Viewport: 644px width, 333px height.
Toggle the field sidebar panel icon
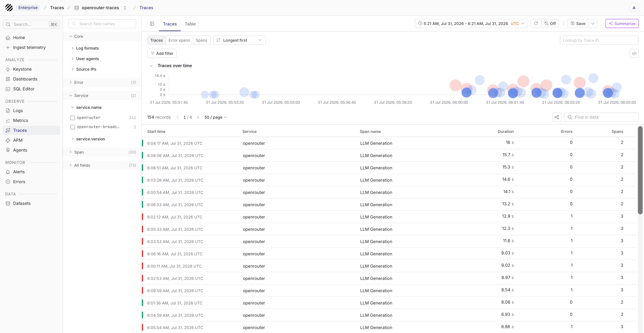pos(152,24)
